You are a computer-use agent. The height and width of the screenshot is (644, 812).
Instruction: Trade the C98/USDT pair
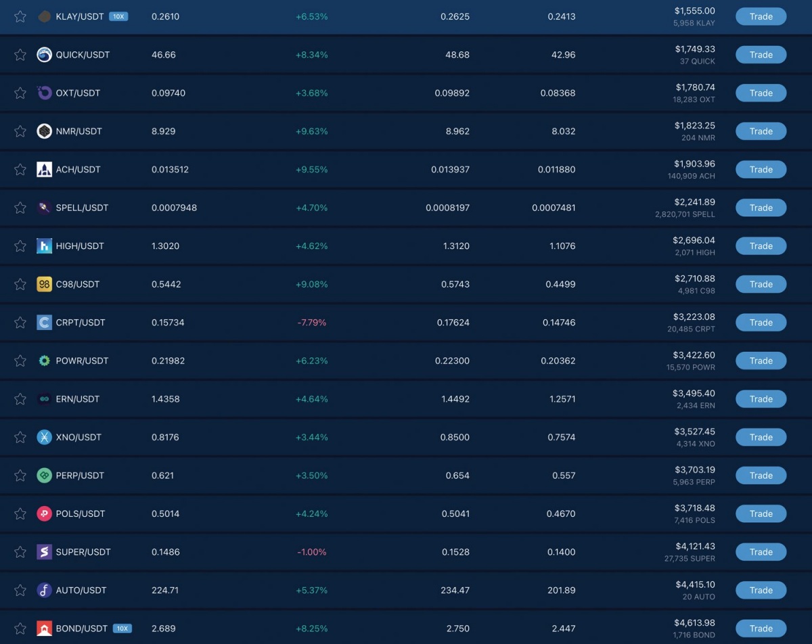(x=761, y=284)
